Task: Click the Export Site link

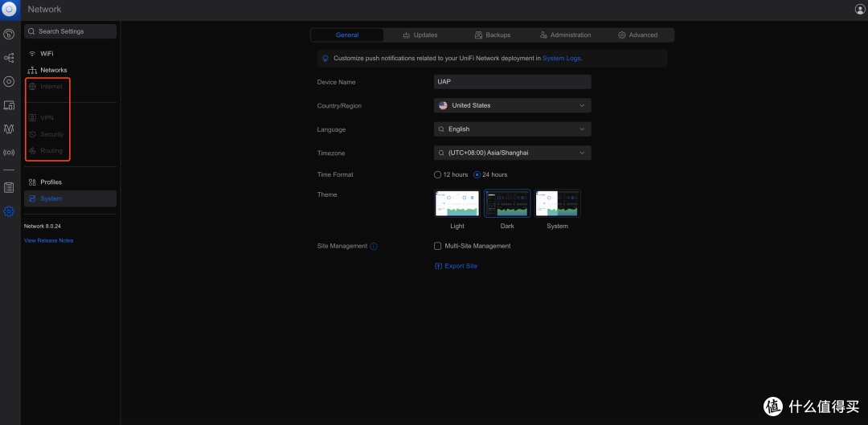Action: 457,266
